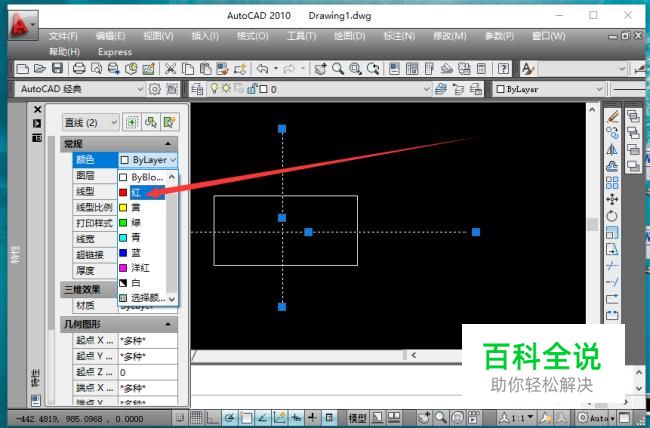Toggle Snap Mode in status bar
Viewport: 650px width, 428px height.
pyautogui.click(x=179, y=418)
